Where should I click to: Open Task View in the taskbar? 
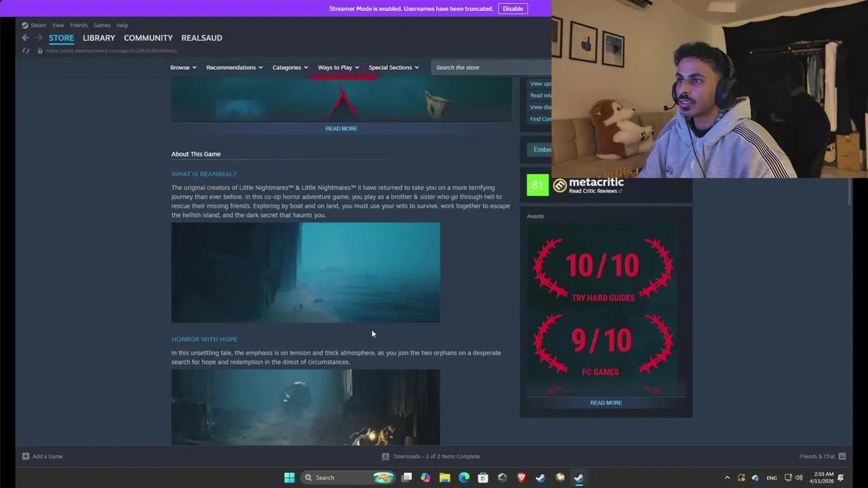(407, 477)
